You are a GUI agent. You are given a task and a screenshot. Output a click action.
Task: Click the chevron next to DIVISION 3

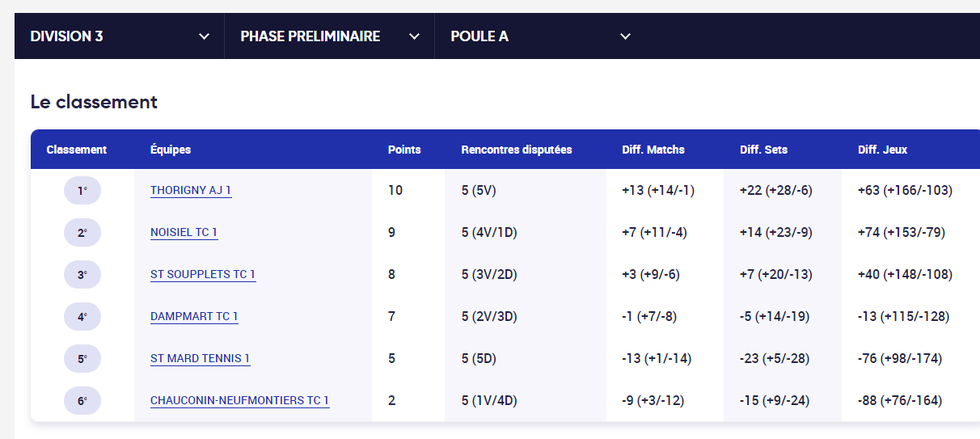point(205,36)
